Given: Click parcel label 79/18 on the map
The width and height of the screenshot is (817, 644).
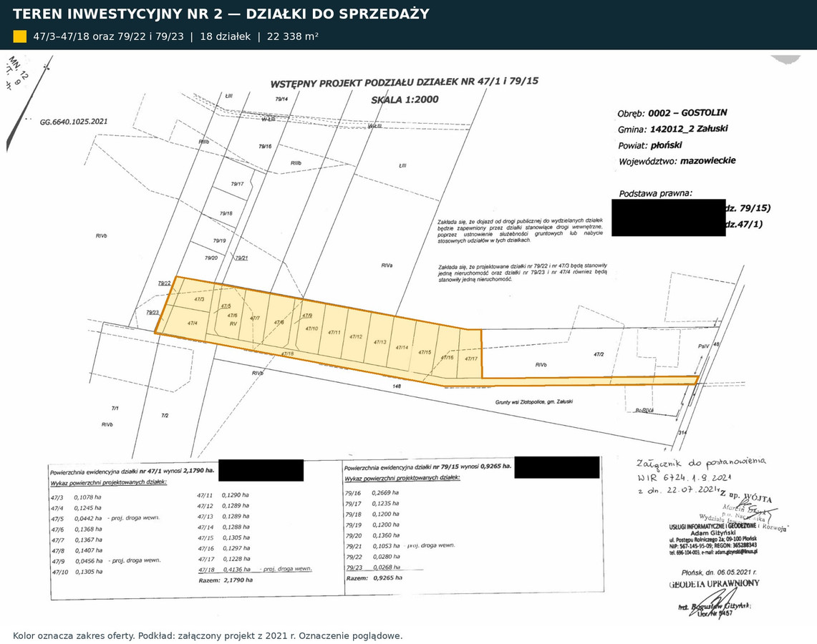Looking at the screenshot, I should pyautogui.click(x=226, y=213).
